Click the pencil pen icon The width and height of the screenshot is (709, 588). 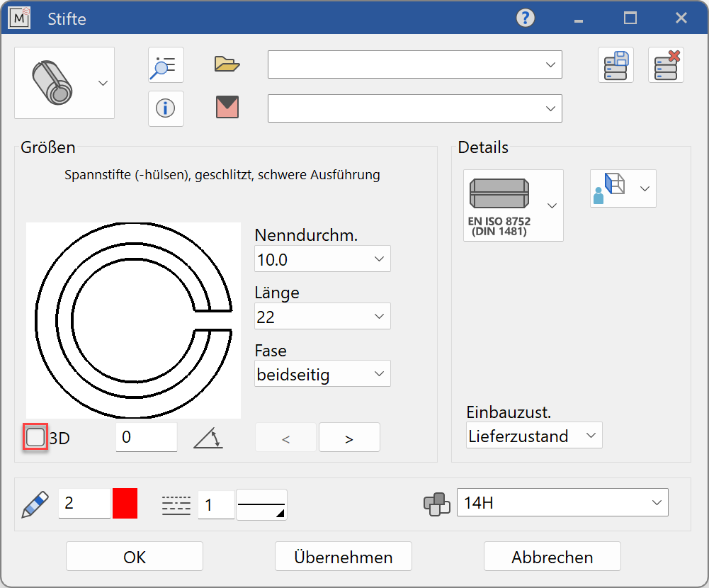[x=35, y=504]
